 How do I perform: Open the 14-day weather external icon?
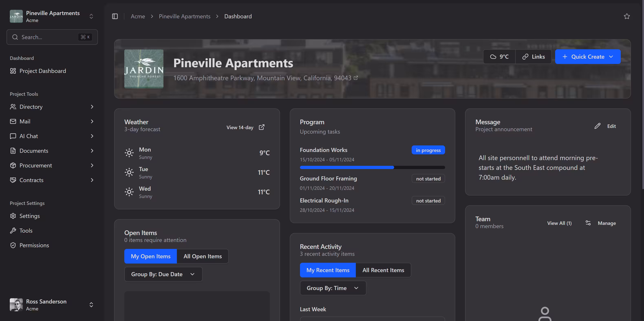(261, 127)
